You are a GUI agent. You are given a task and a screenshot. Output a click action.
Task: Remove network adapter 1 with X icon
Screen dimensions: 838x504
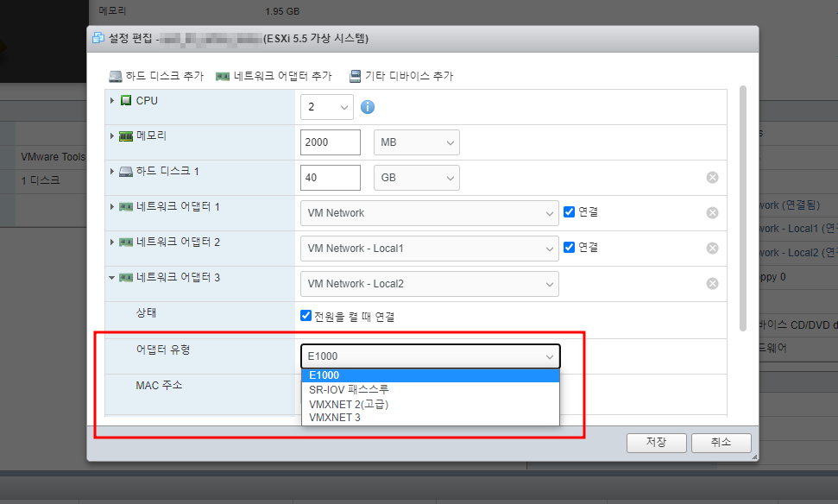click(712, 212)
